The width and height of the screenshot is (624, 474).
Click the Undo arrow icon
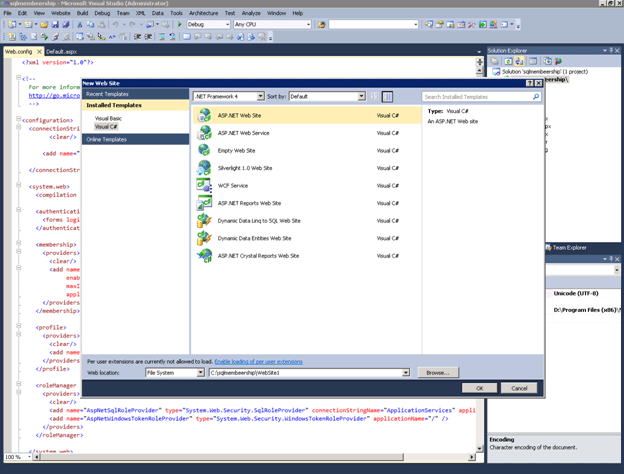(x=115, y=25)
